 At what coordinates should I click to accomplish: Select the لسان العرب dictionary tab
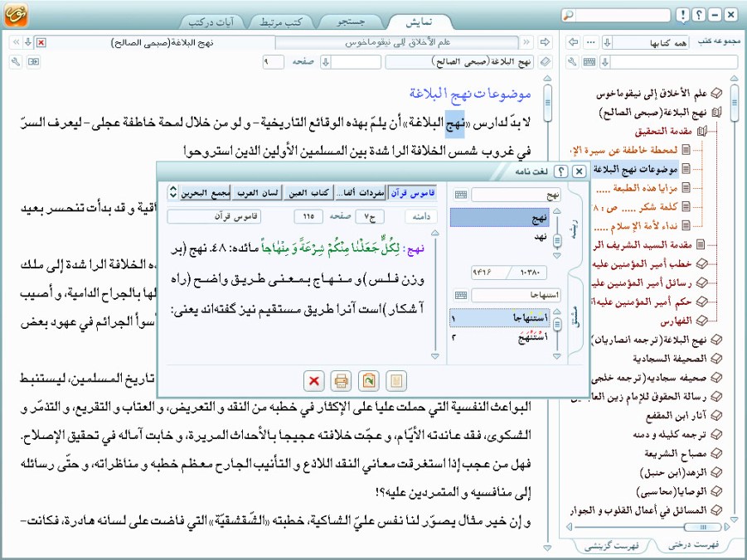[257, 192]
